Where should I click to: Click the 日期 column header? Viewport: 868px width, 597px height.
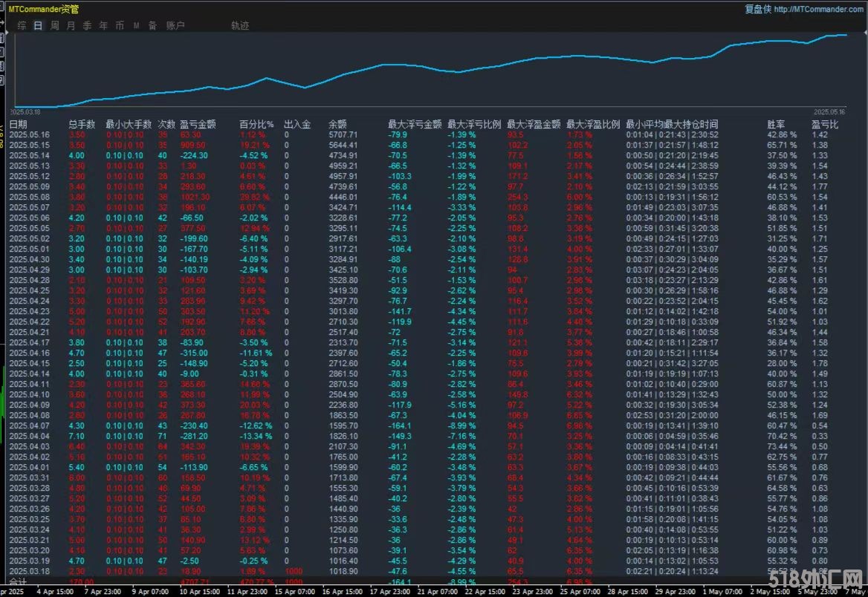(x=19, y=125)
